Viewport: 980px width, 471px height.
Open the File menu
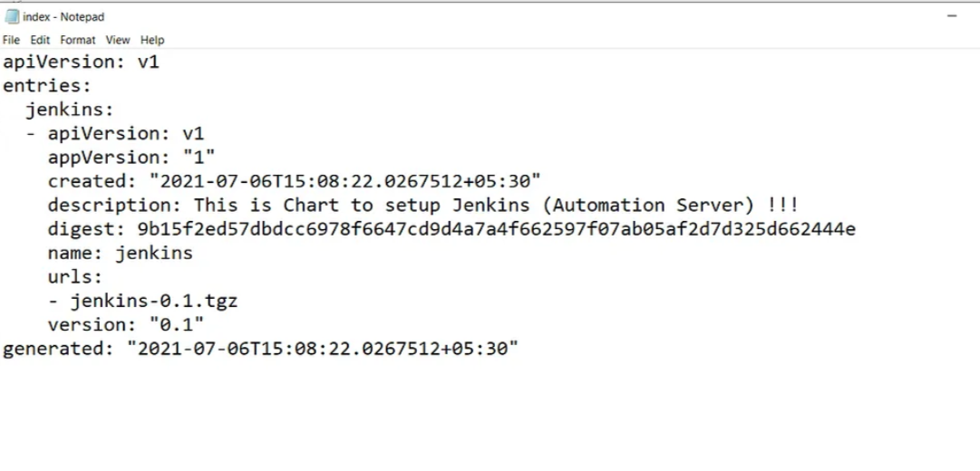pyautogui.click(x=11, y=40)
